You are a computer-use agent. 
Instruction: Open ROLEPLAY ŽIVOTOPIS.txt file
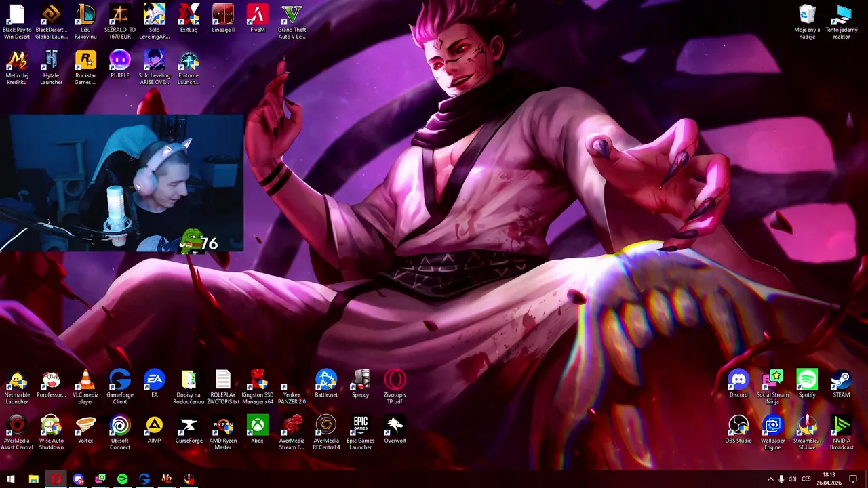point(223,388)
